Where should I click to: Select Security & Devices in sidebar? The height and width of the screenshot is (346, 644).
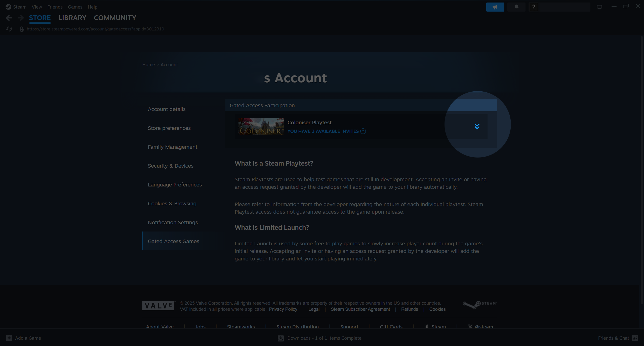tap(171, 166)
